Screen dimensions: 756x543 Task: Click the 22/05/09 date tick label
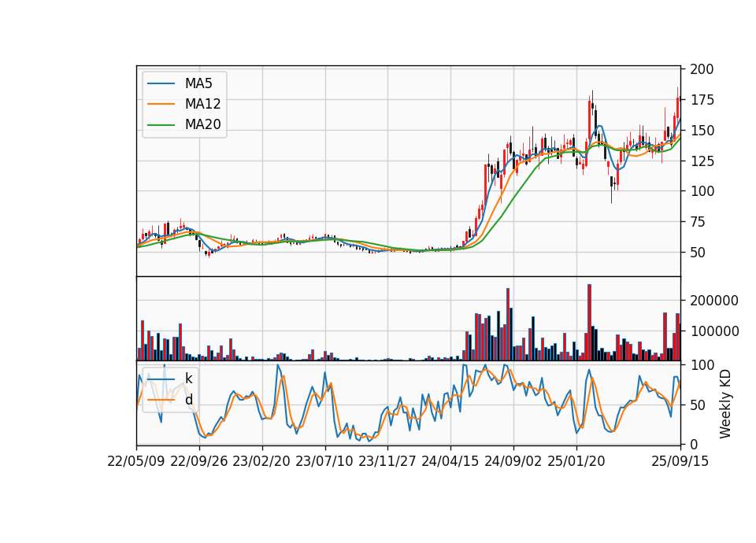(x=136, y=461)
